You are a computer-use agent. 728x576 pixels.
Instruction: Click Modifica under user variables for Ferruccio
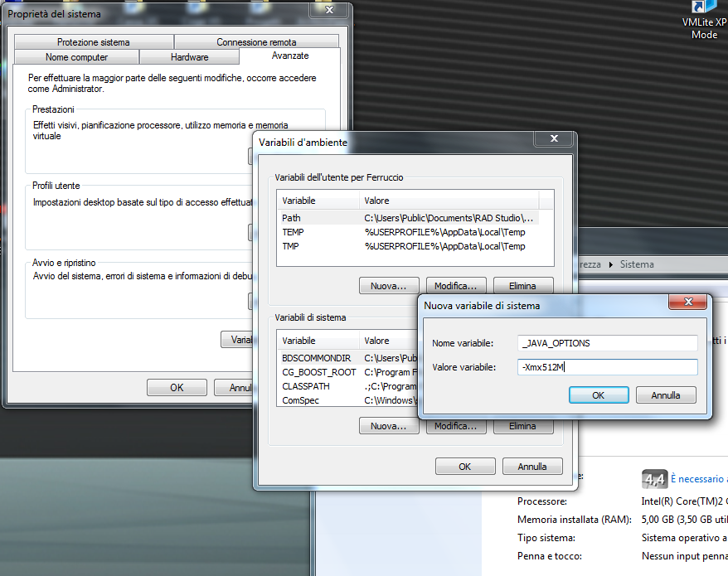pos(456,286)
